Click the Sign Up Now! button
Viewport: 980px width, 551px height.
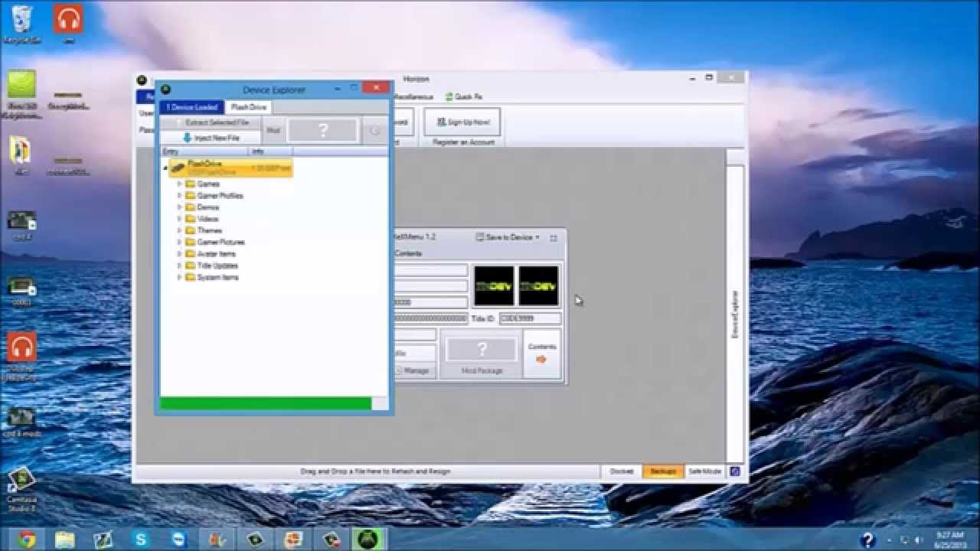coord(462,122)
